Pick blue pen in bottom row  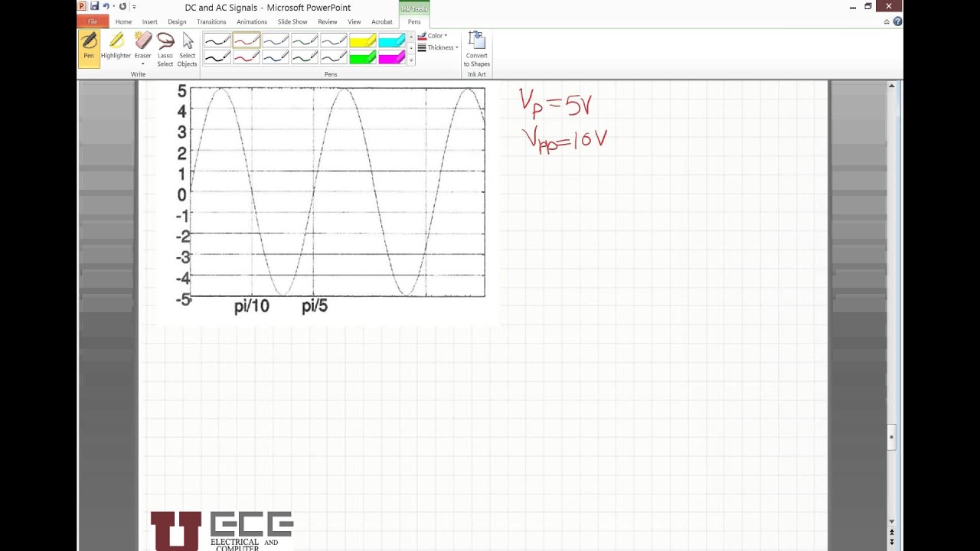click(x=276, y=57)
